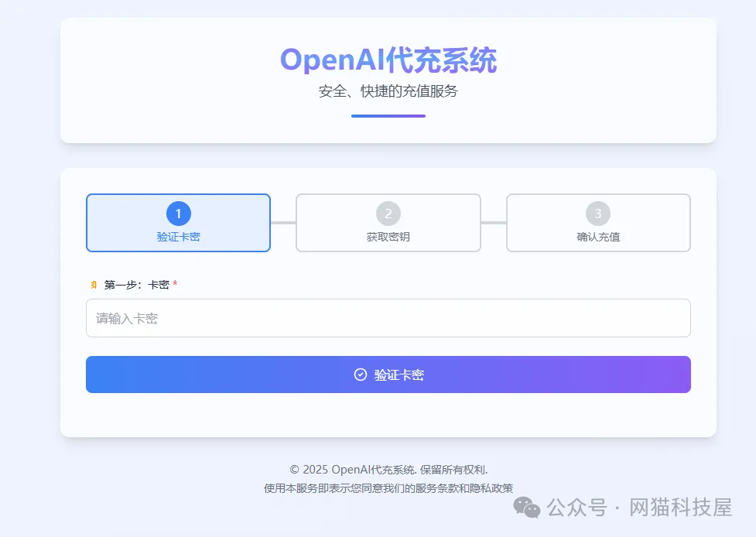Image resolution: width=756 pixels, height=537 pixels.
Task: Click the subtitle 安全、快捷的充值服务
Action: pos(388,91)
